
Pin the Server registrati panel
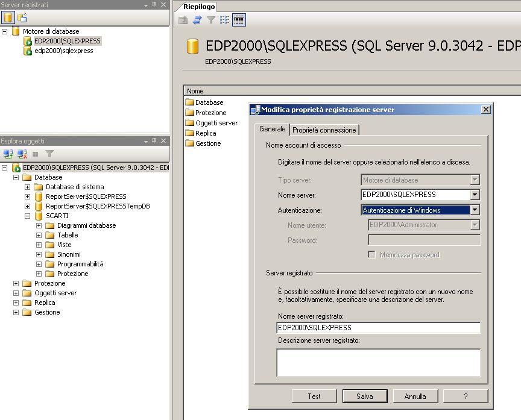[154, 4]
